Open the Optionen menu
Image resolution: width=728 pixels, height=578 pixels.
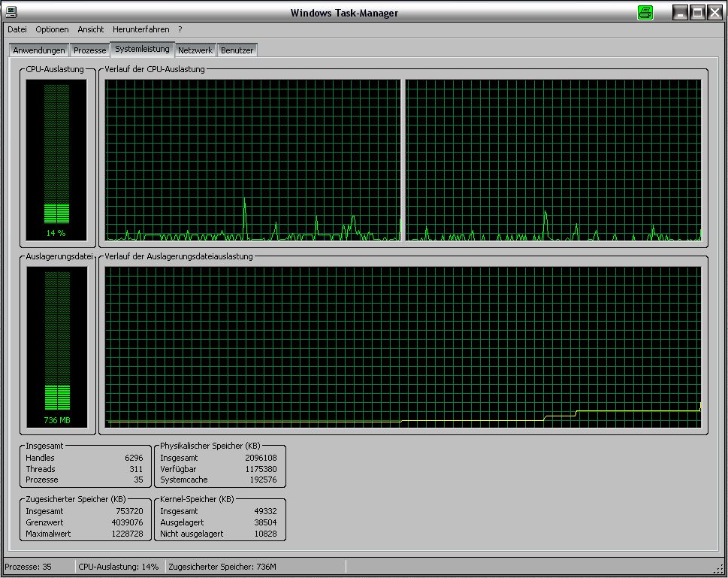tap(52, 29)
